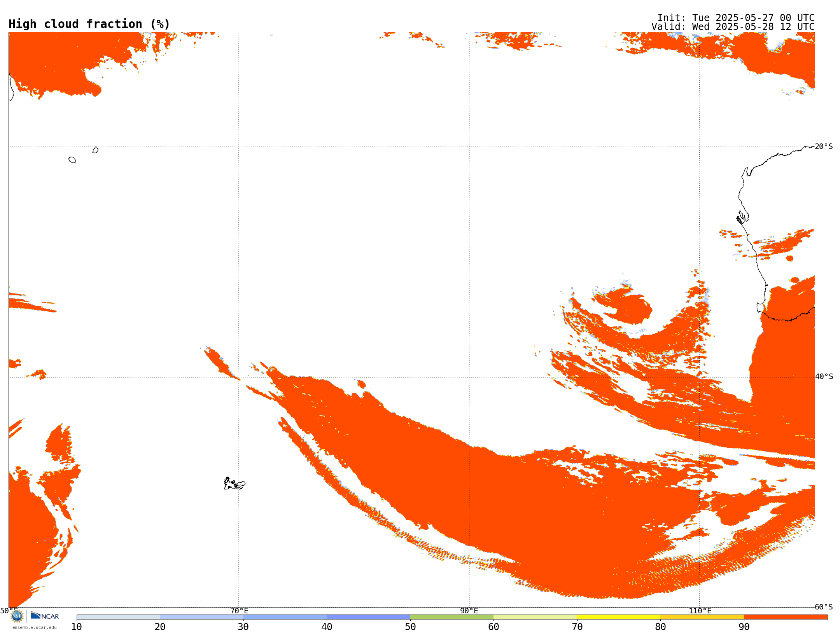
Task: Click the 20–30 light blue colorbar segment
Action: pos(201,617)
